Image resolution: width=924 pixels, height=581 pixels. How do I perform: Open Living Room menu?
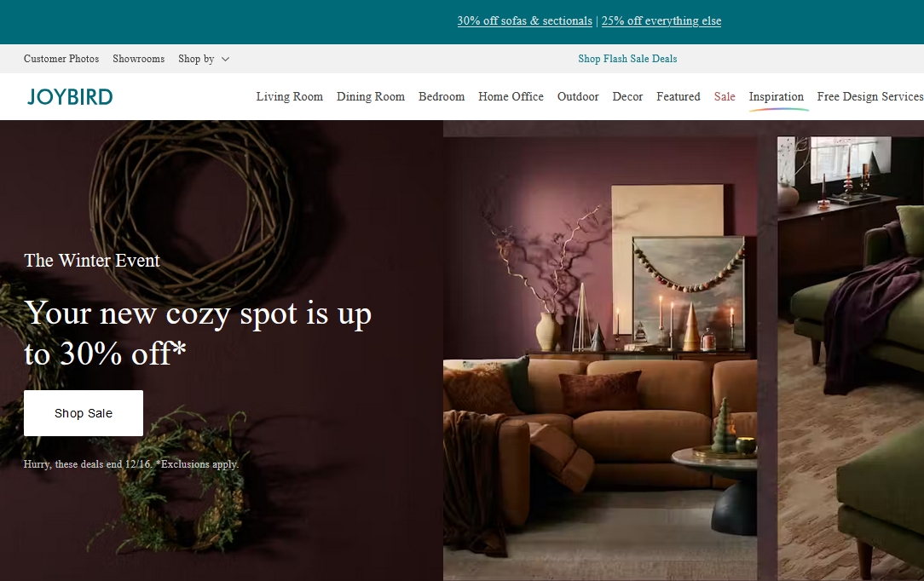[289, 96]
